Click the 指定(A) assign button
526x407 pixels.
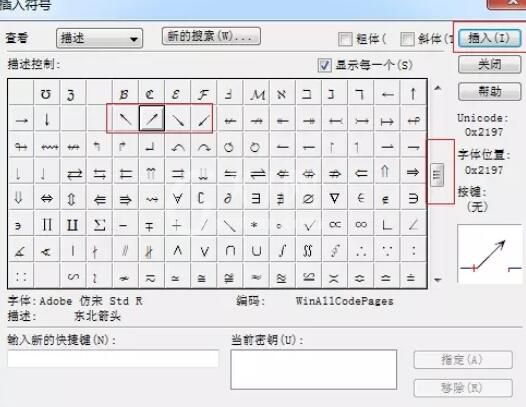[463, 360]
